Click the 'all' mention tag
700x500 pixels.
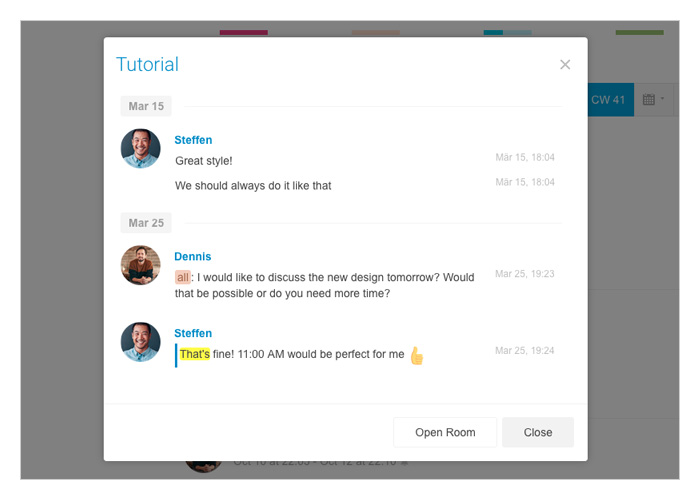(x=183, y=277)
